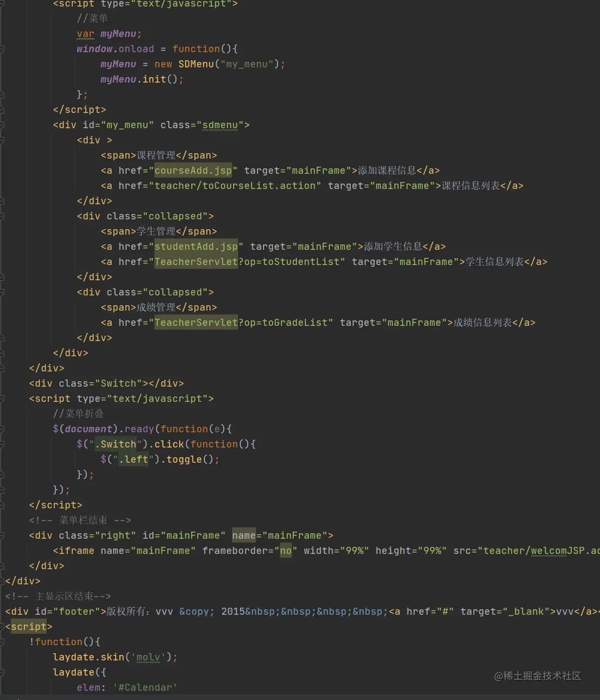This screenshot has height=700, width=600.
Task: Click the 添加课程信息 link text
Action: click(x=387, y=171)
